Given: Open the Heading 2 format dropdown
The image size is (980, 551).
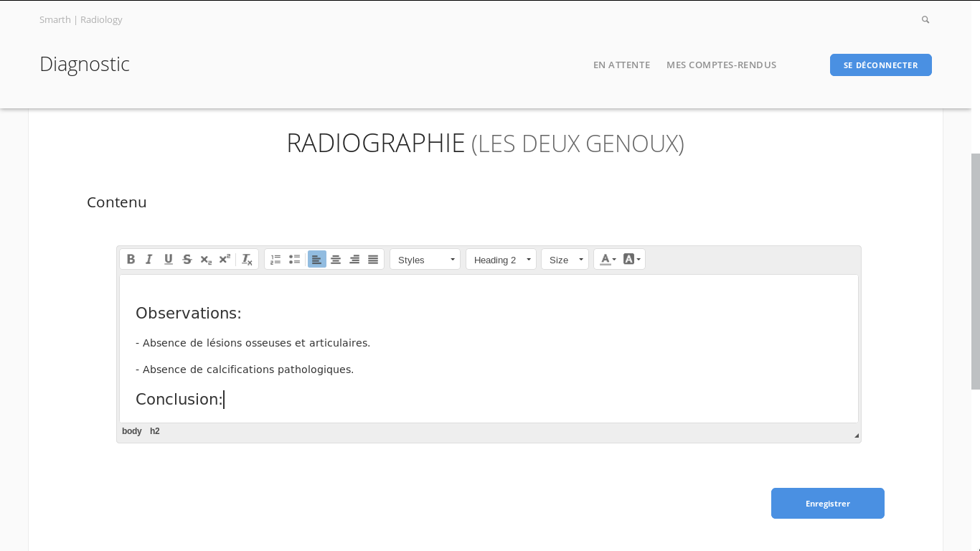Looking at the screenshot, I should (x=501, y=259).
